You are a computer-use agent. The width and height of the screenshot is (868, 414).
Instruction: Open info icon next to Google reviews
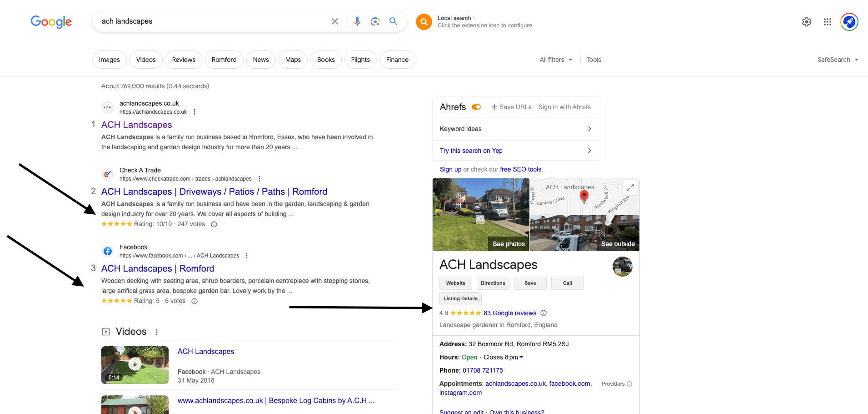544,313
